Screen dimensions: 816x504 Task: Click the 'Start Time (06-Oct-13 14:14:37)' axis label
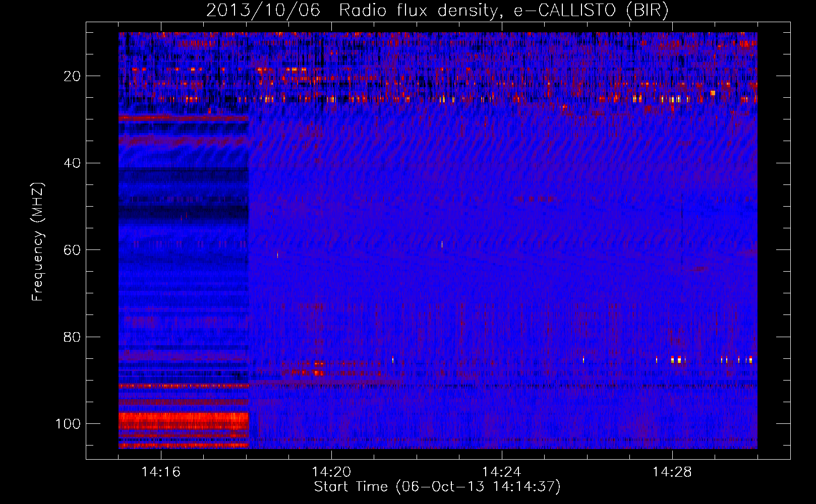coord(437,487)
